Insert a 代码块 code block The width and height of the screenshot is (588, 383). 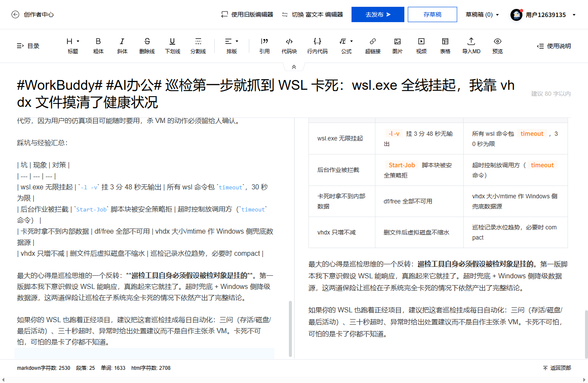point(289,46)
